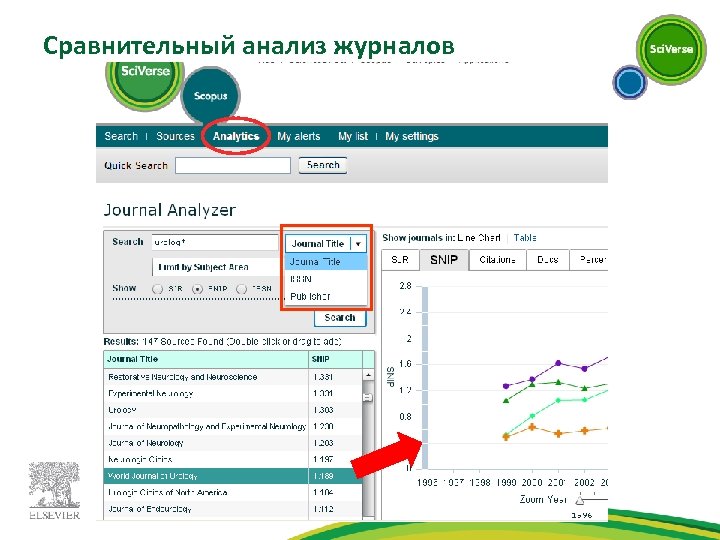
Task: Open the Docs chart tab
Action: click(x=548, y=260)
